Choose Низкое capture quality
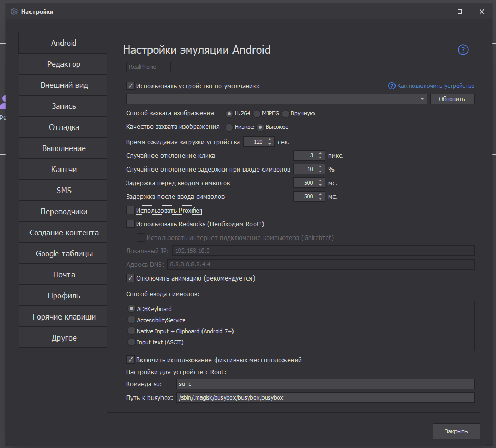 pos(229,127)
